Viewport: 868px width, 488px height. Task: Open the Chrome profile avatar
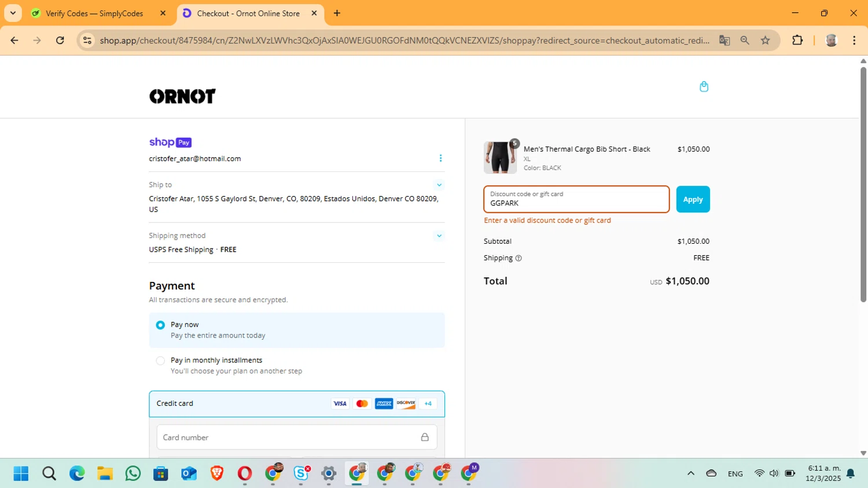[x=832, y=41]
